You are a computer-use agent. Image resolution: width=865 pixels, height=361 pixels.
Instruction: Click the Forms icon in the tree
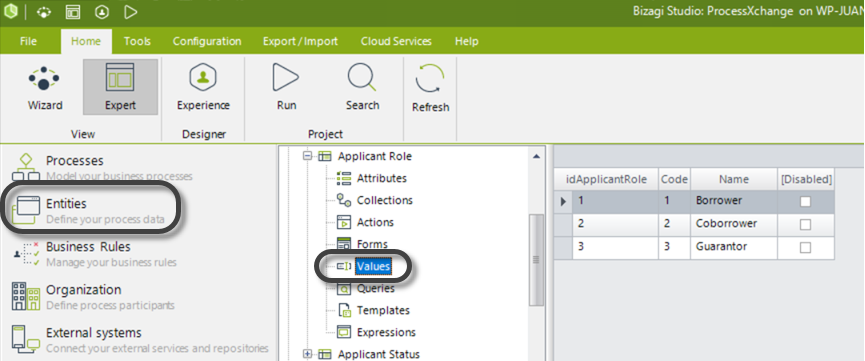click(x=344, y=243)
